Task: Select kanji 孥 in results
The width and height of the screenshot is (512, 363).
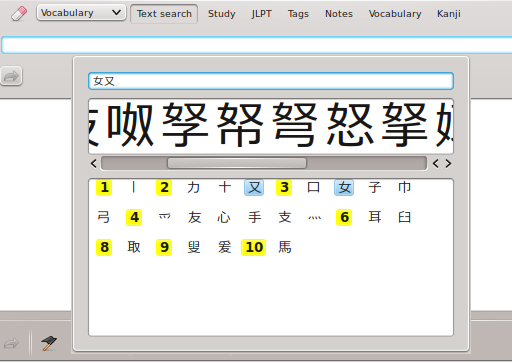Action: [x=185, y=125]
